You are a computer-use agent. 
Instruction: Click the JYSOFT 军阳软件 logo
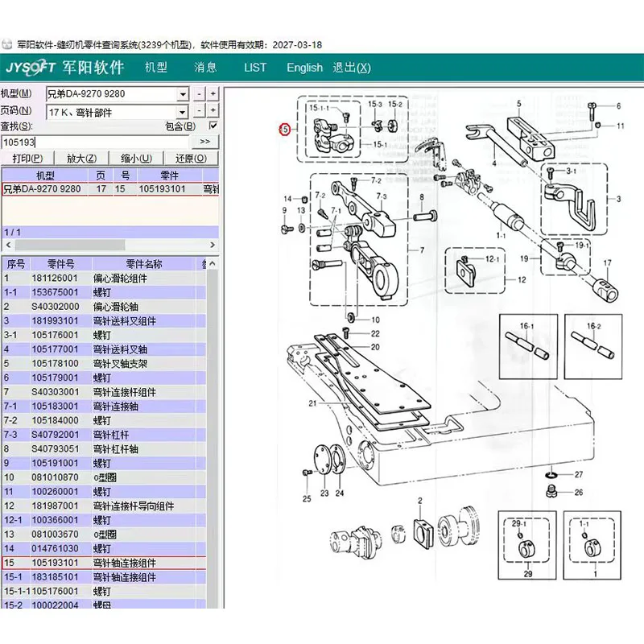[65, 68]
